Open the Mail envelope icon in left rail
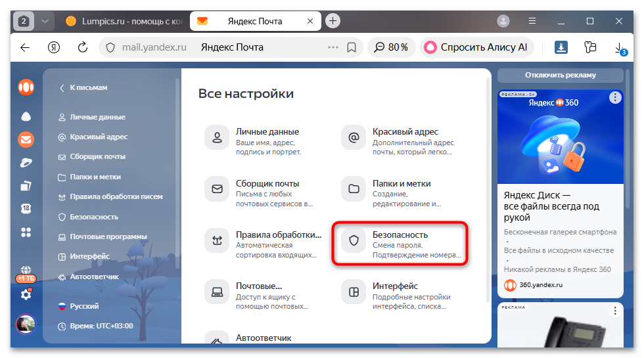Image resolution: width=644 pixels, height=358 pixels. (26, 140)
